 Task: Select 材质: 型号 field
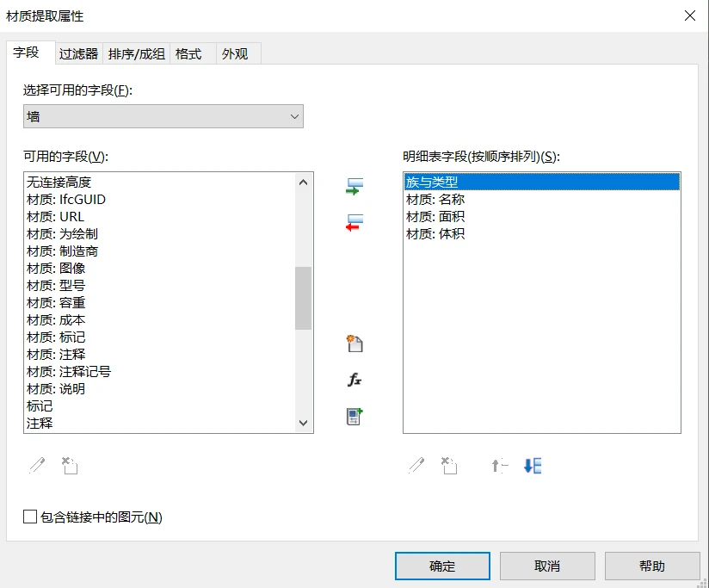point(160,286)
